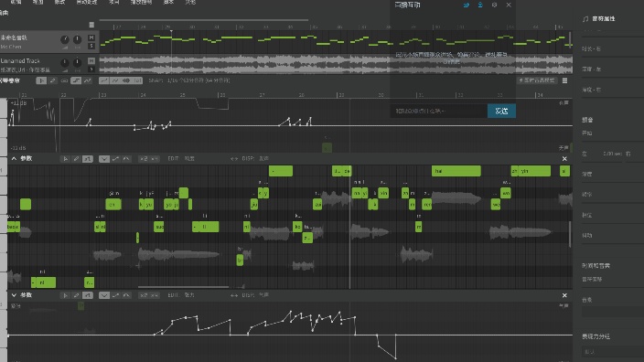The height and width of the screenshot is (362, 644).
Task: Open EDIT parameter dropdown in upper 参数 panel
Action: 181,158
